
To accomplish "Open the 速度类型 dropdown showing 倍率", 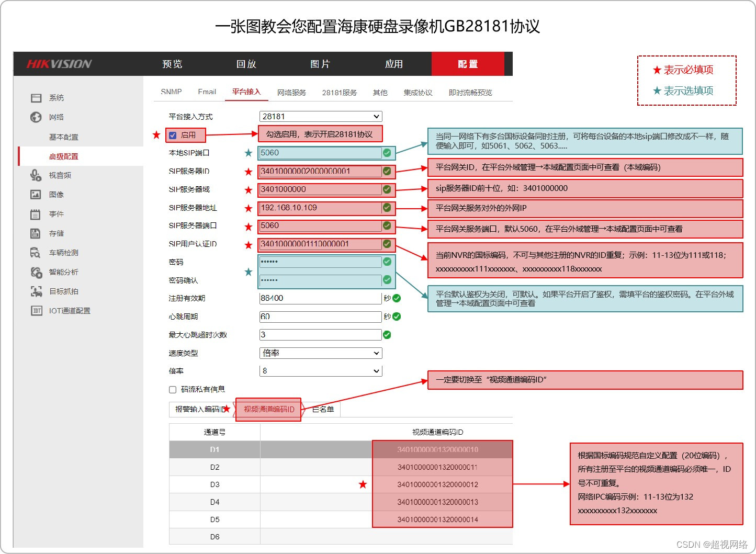I will (321, 353).
